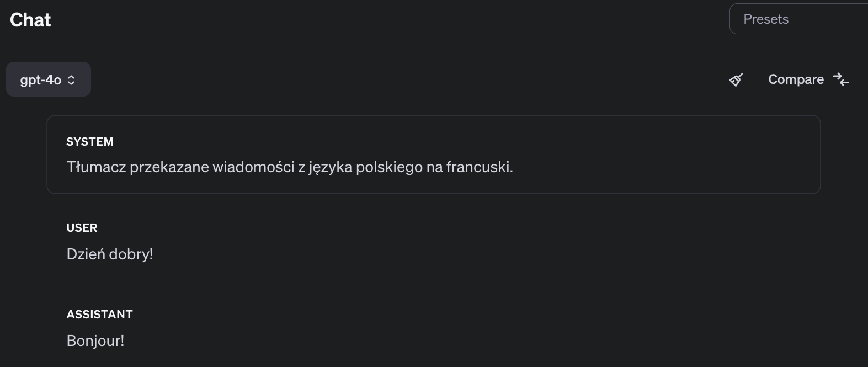This screenshot has height=367, width=868.
Task: Toggle the ASSISTANT role label
Action: [99, 315]
